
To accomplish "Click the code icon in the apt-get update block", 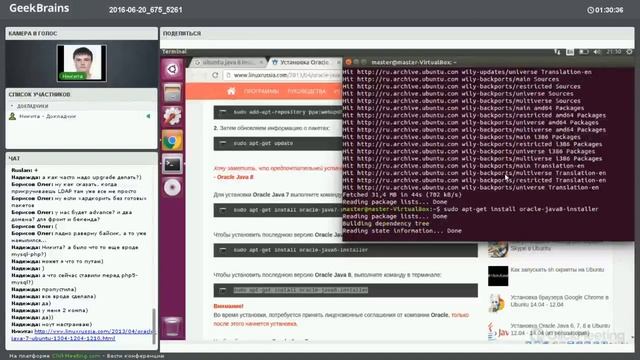I will [x=223, y=143].
